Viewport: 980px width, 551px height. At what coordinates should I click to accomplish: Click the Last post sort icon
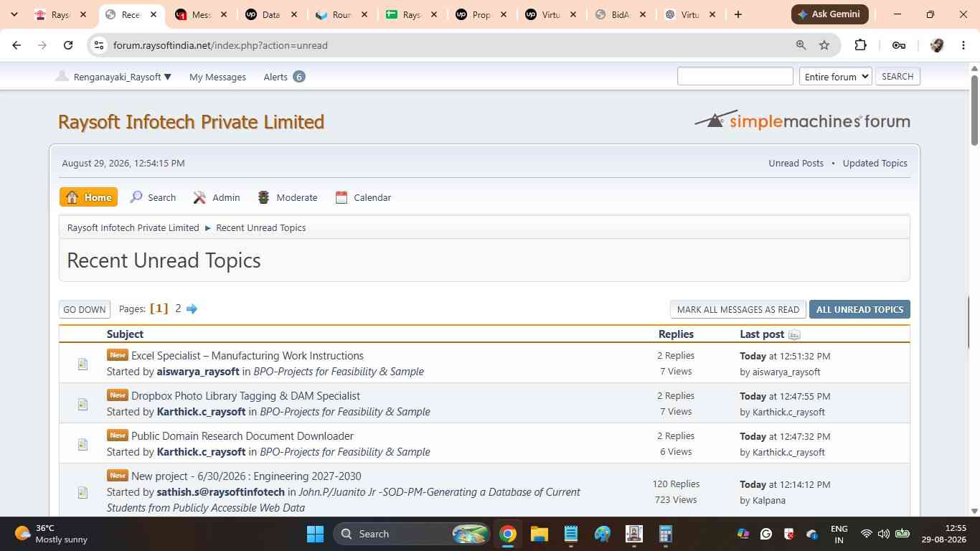(794, 334)
